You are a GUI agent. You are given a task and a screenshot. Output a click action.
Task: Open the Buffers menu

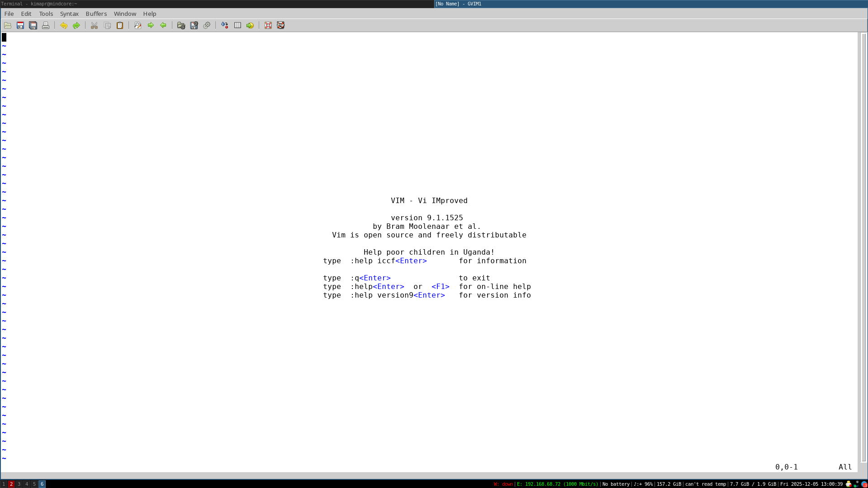click(96, 14)
